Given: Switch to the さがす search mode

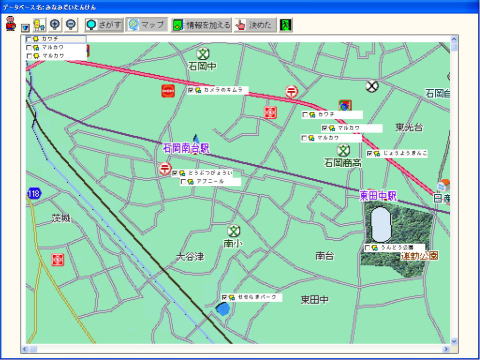Looking at the screenshot, I should [x=104, y=25].
